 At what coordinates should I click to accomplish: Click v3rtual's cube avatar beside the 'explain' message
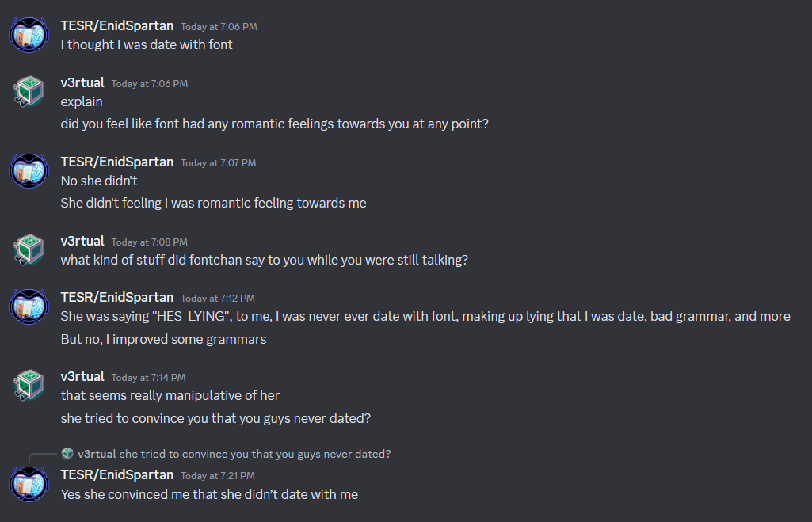(x=29, y=92)
